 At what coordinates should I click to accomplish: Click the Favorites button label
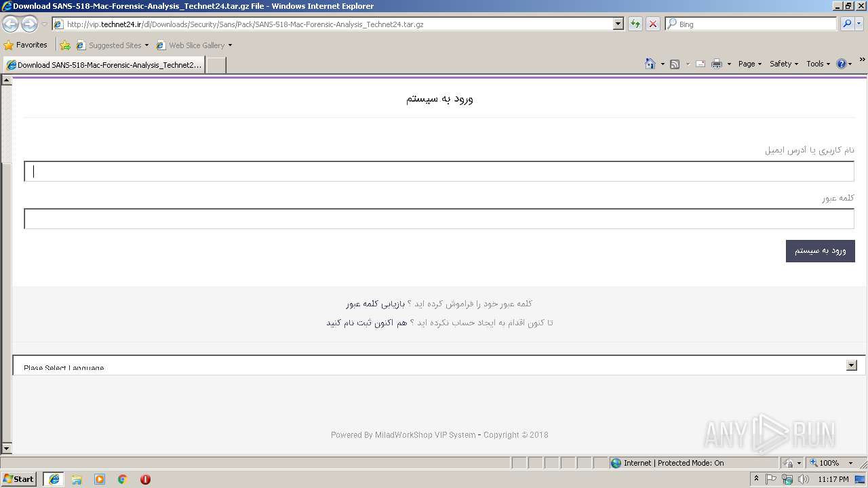[x=32, y=45]
